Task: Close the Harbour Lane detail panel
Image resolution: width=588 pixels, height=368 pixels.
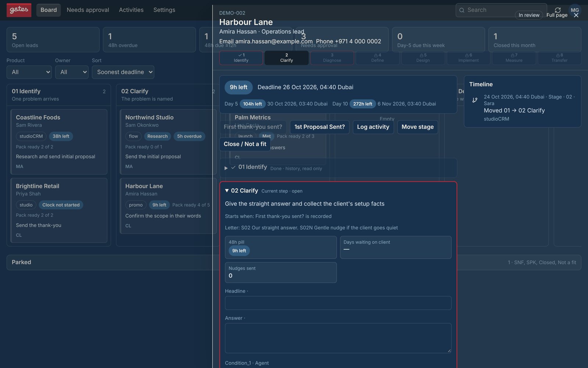Action: 576,15
